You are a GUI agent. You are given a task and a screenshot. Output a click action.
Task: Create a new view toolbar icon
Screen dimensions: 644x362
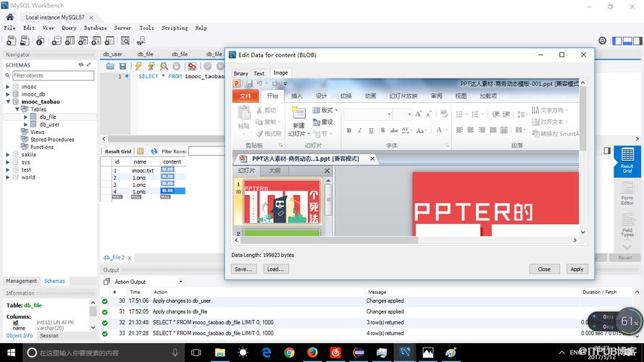[x=83, y=41]
